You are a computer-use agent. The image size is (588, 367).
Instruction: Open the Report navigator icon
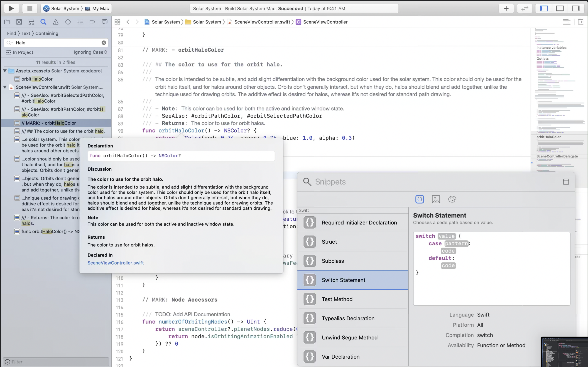point(105,22)
